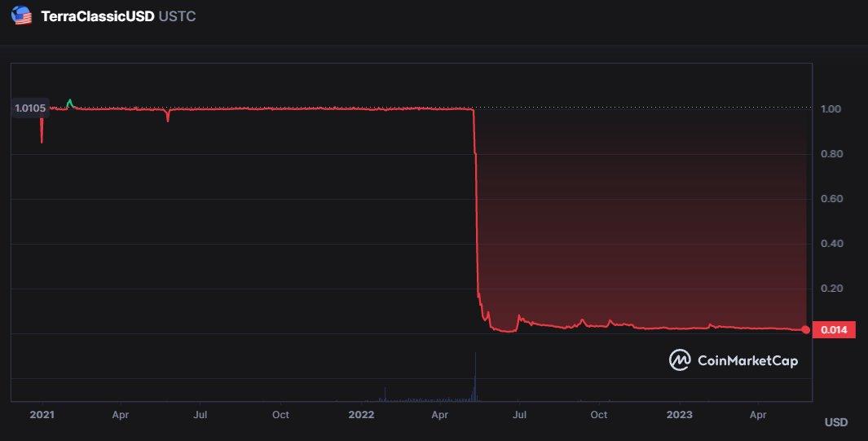Click the USD currency label

click(x=835, y=422)
